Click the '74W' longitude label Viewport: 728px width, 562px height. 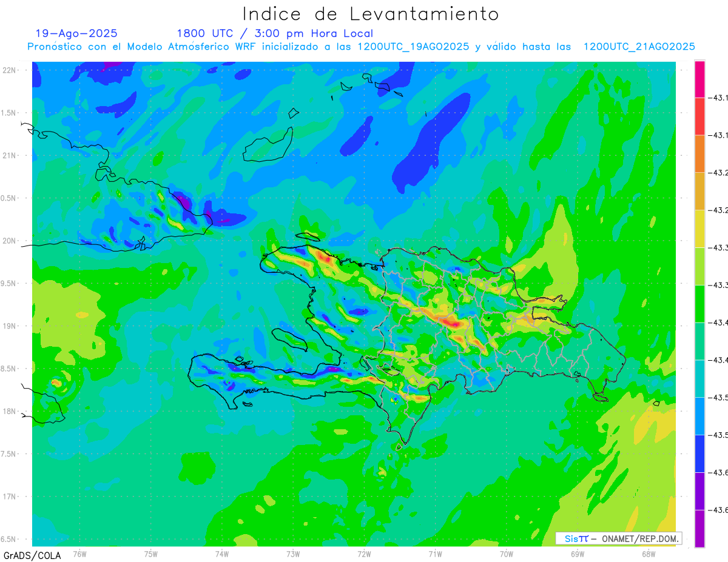pyautogui.click(x=222, y=554)
